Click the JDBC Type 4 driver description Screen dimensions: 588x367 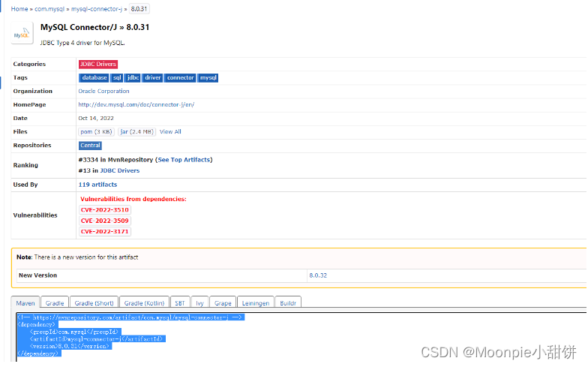pyautogui.click(x=82, y=43)
